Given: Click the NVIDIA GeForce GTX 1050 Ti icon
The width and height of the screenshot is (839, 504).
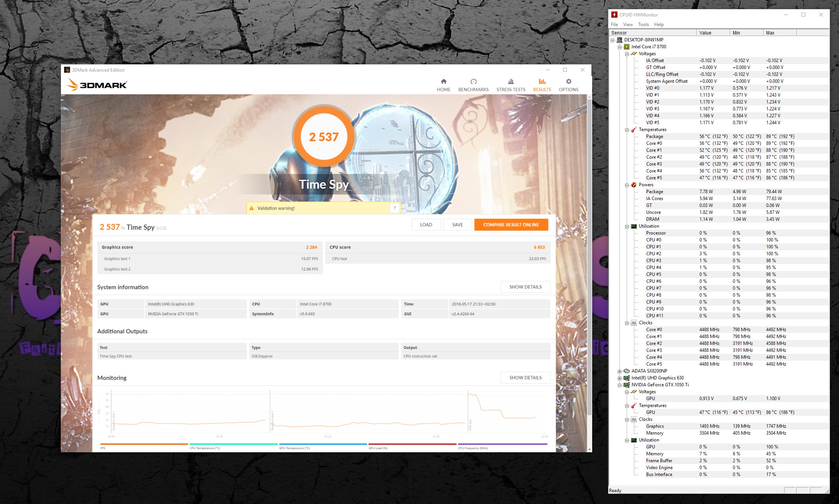Looking at the screenshot, I should coord(627,385).
